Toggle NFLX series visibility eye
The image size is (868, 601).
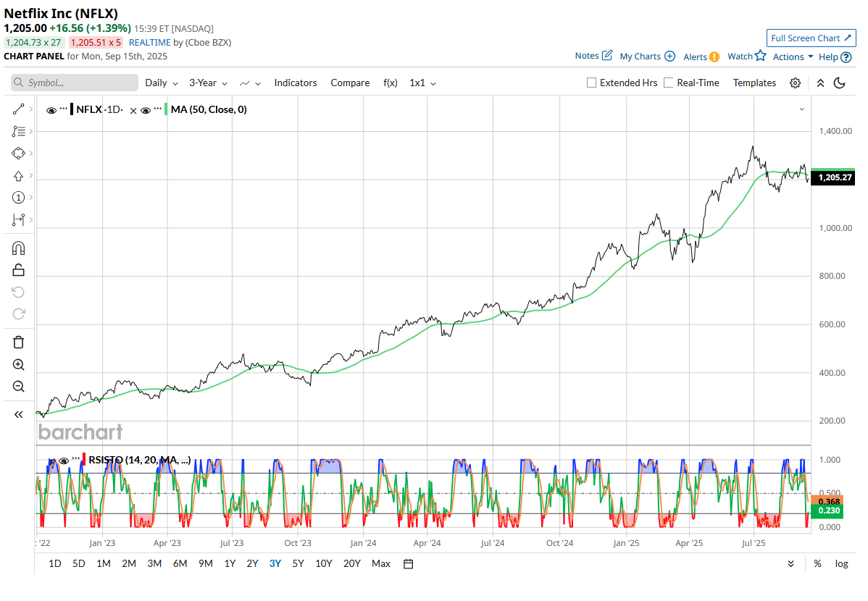[51, 110]
